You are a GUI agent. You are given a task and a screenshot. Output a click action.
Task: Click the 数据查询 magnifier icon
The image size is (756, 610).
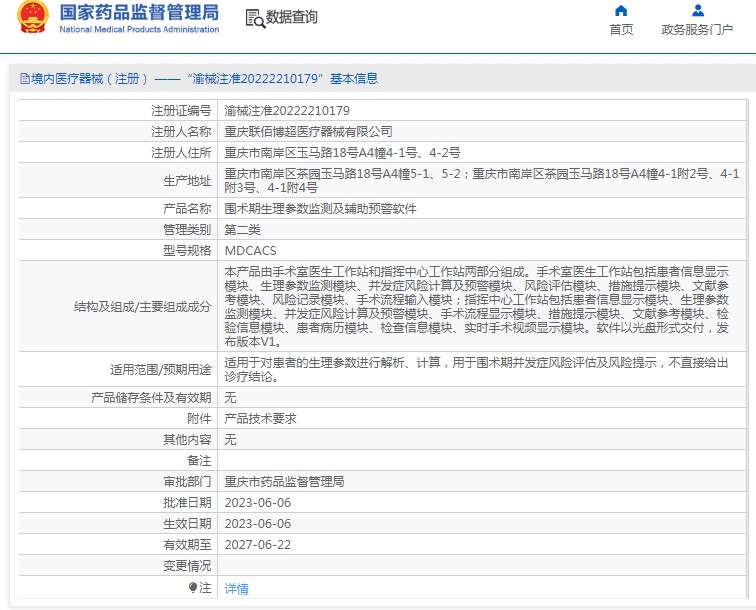pyautogui.click(x=254, y=18)
